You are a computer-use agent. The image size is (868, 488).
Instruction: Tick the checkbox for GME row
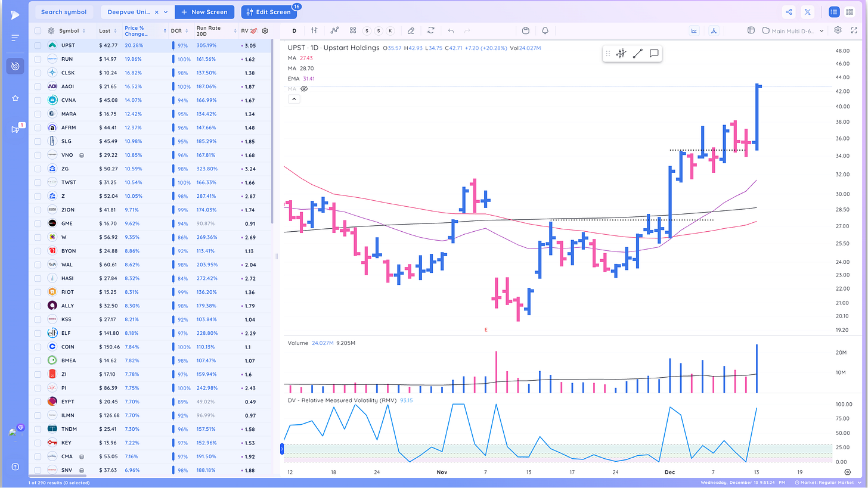pos(38,223)
